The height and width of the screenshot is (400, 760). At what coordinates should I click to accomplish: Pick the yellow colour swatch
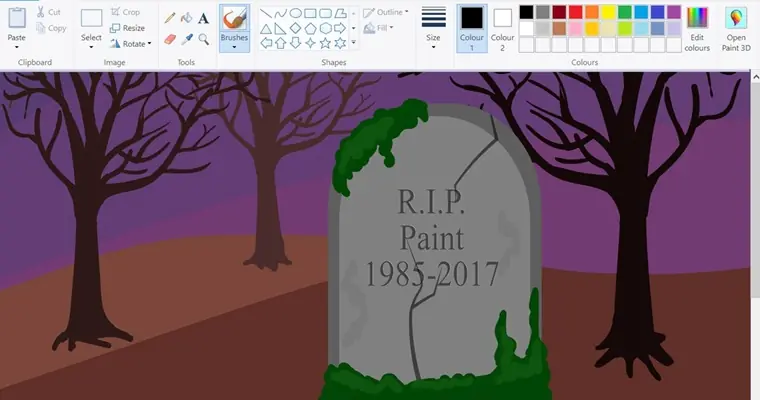[608, 12]
